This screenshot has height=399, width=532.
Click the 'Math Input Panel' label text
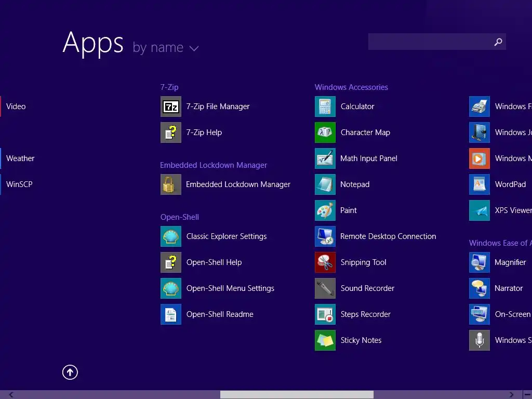(x=369, y=158)
